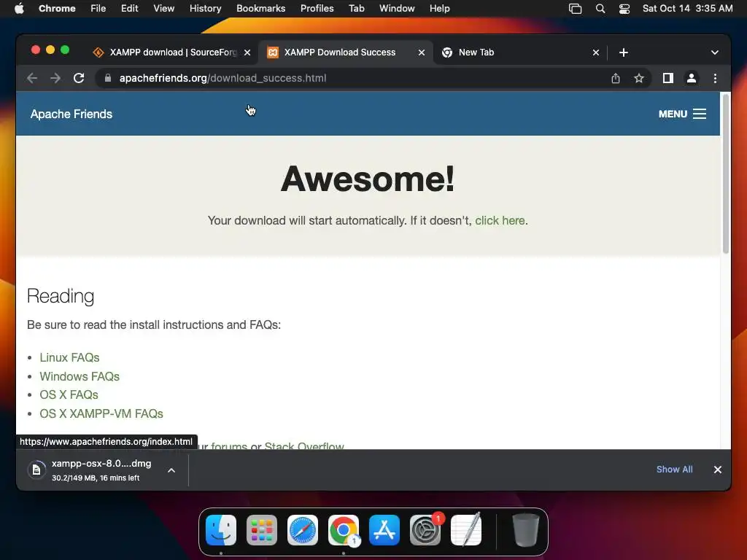Close the downloads bar
Screen dimensions: 747x560
[718, 470]
